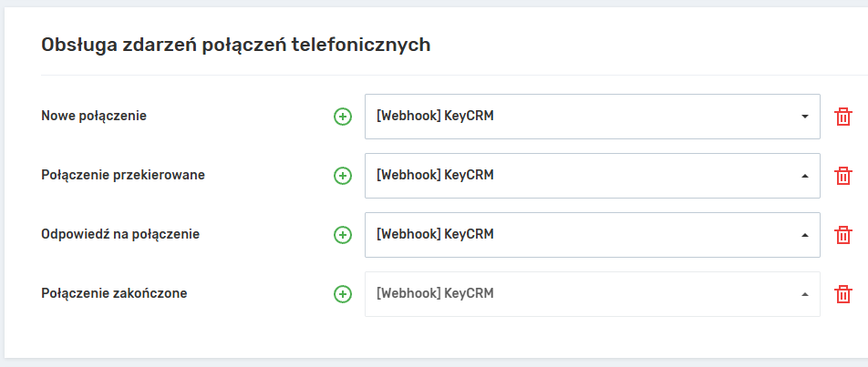This screenshot has height=367, width=868.
Task: Click the trash icon for Połączenie zakończone
Action: click(x=844, y=294)
